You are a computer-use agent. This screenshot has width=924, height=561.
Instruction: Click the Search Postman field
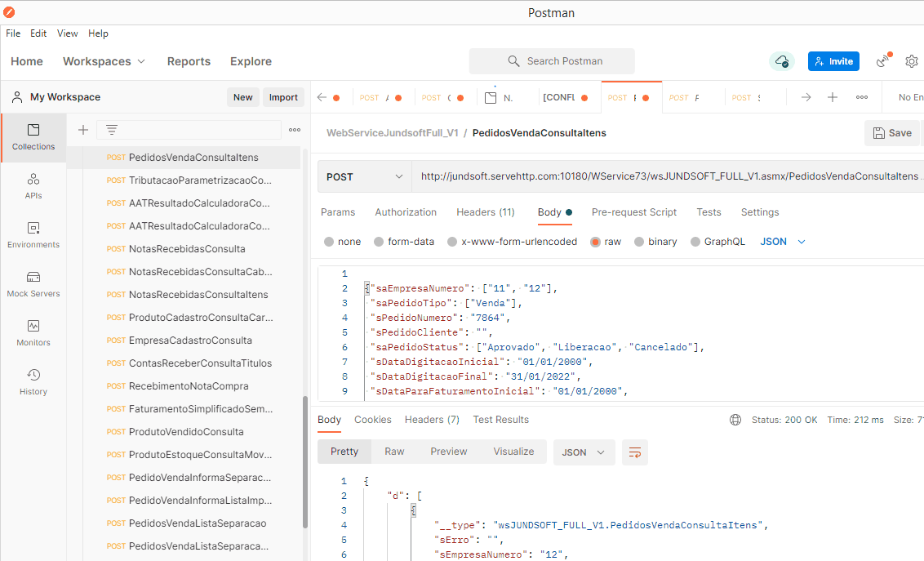click(552, 61)
